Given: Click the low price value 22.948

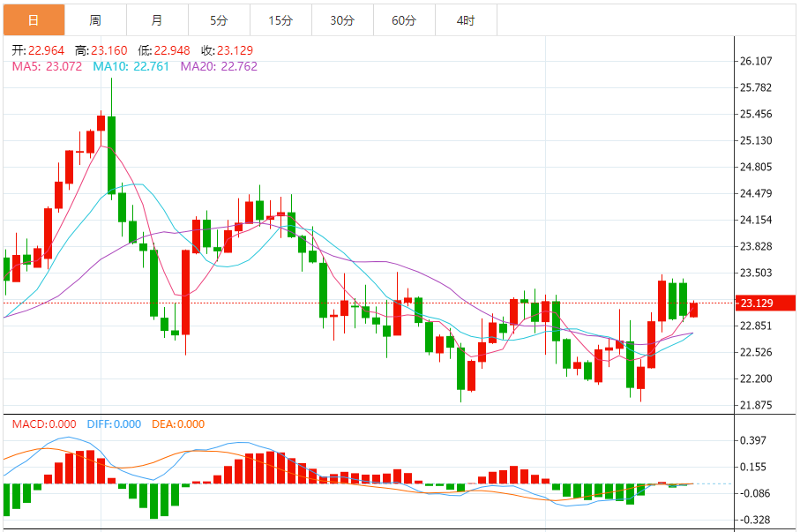Looking at the screenshot, I should click(x=172, y=50).
